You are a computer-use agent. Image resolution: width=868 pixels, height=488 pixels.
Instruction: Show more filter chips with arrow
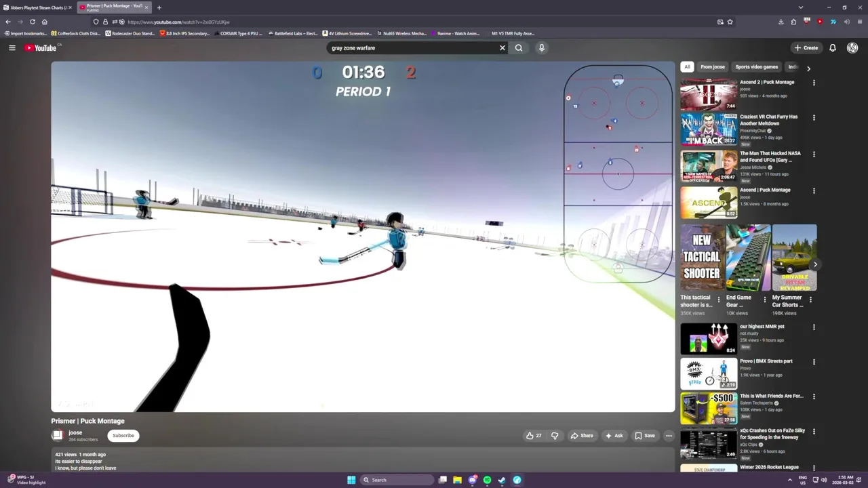808,68
